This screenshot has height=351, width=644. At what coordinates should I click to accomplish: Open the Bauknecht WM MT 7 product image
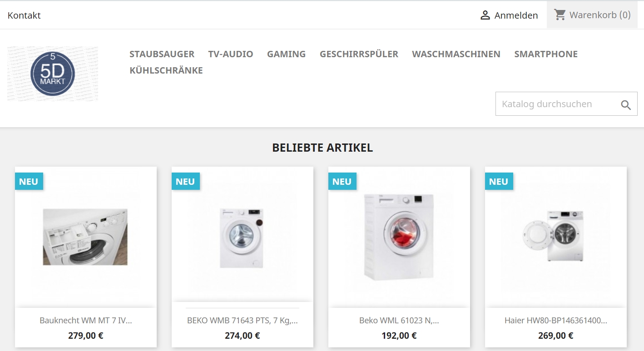point(86,237)
